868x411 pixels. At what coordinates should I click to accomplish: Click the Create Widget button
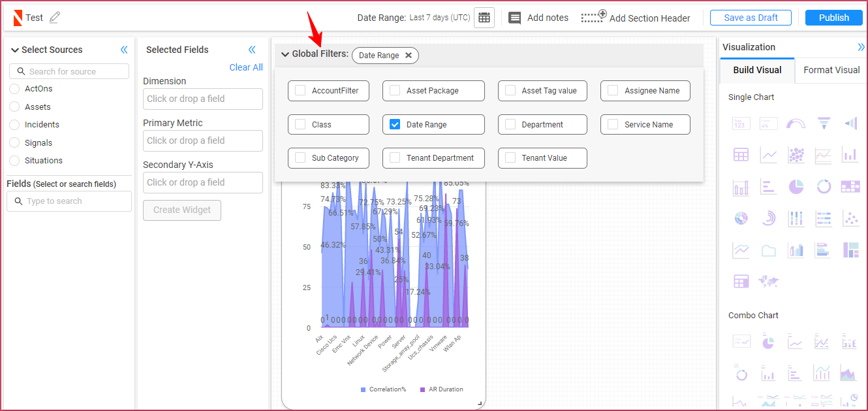pos(182,210)
